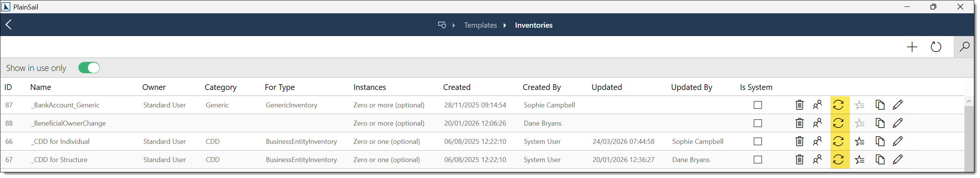Click the back arrow in header
The image size is (980, 178).
9,25
